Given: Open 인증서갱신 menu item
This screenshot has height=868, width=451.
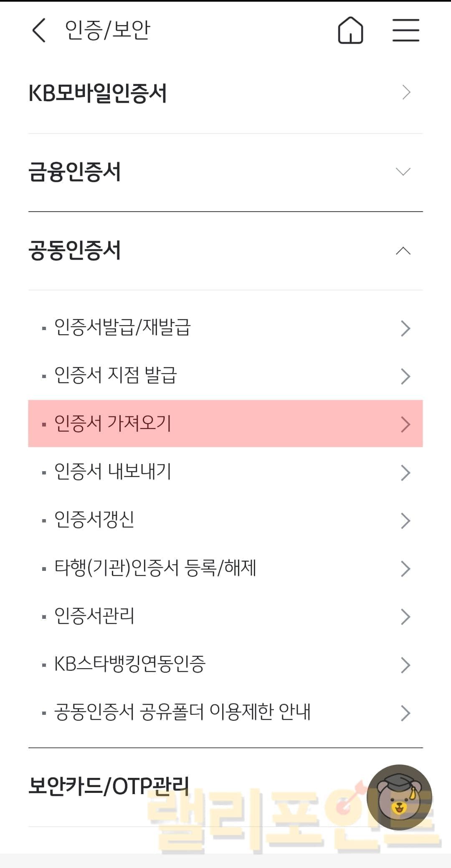Looking at the screenshot, I should 94,520.
